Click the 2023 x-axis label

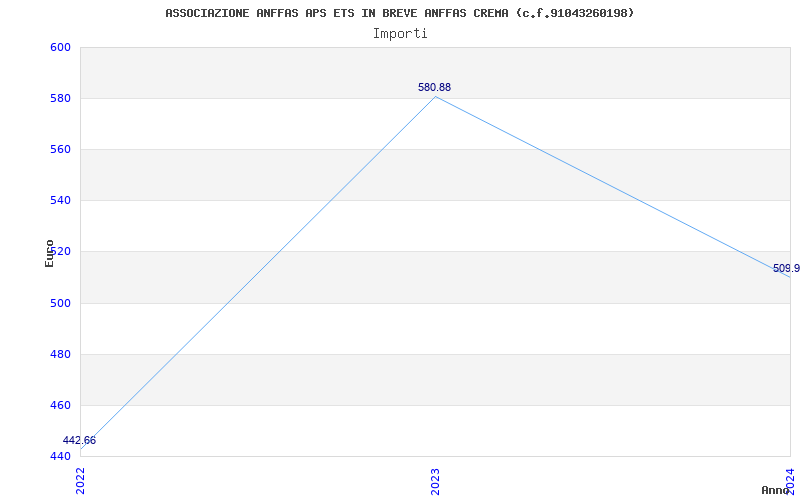[435, 481]
